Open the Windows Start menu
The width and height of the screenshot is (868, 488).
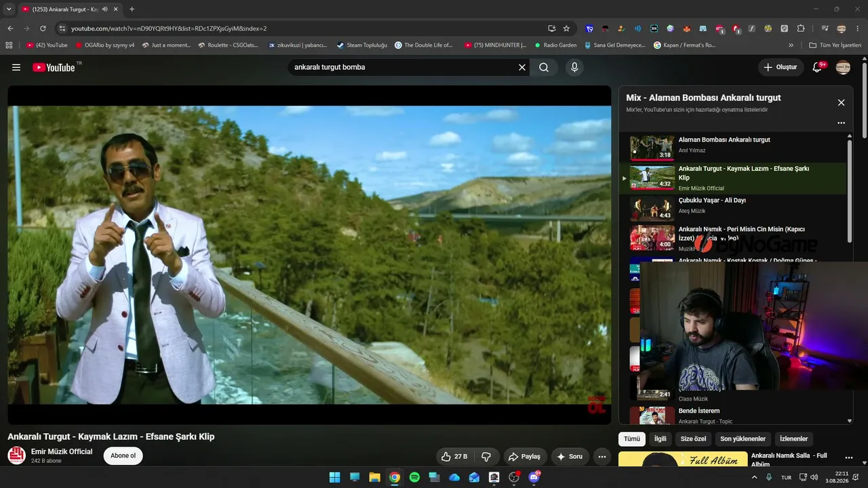pyautogui.click(x=335, y=477)
